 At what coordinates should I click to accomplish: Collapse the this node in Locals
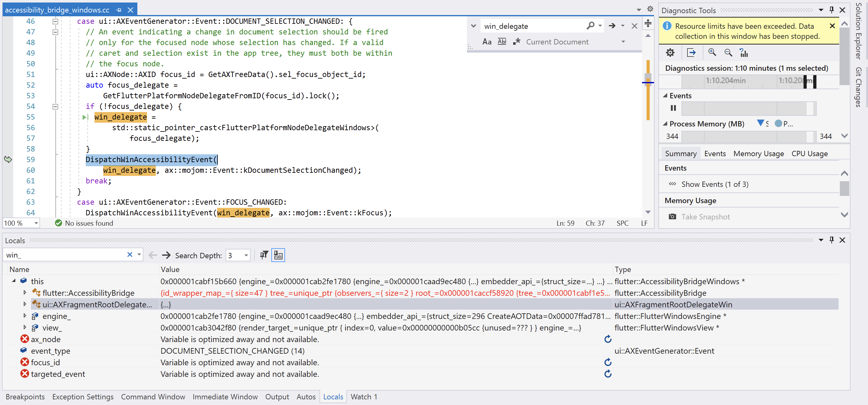tap(14, 281)
